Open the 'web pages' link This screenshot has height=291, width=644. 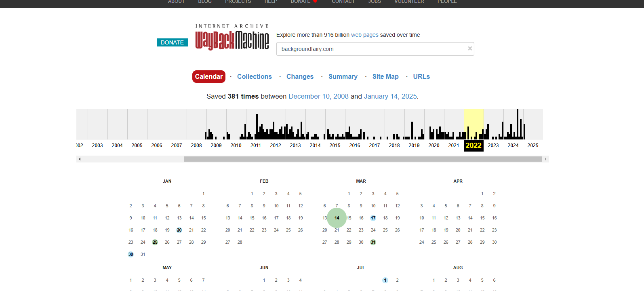tap(365, 35)
